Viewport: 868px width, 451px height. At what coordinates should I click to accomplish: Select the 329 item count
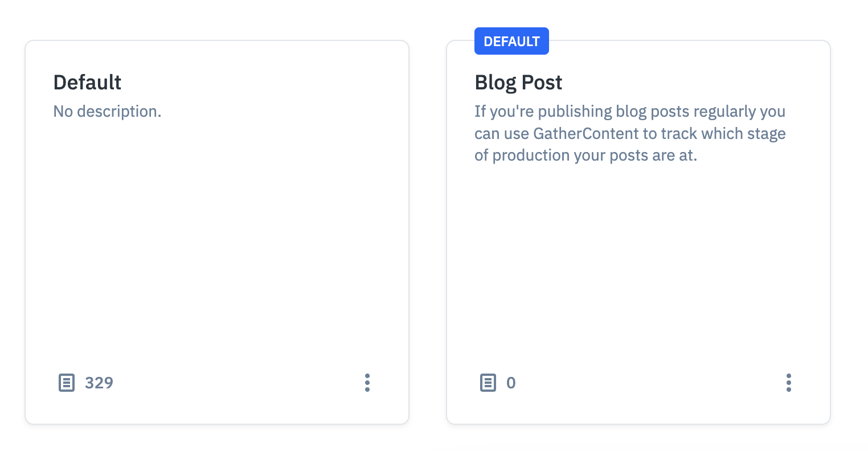99,383
